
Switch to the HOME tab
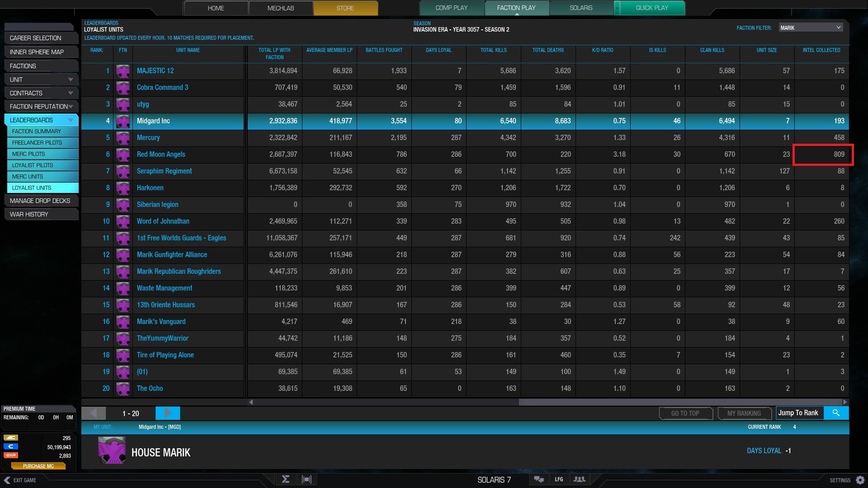click(x=216, y=8)
